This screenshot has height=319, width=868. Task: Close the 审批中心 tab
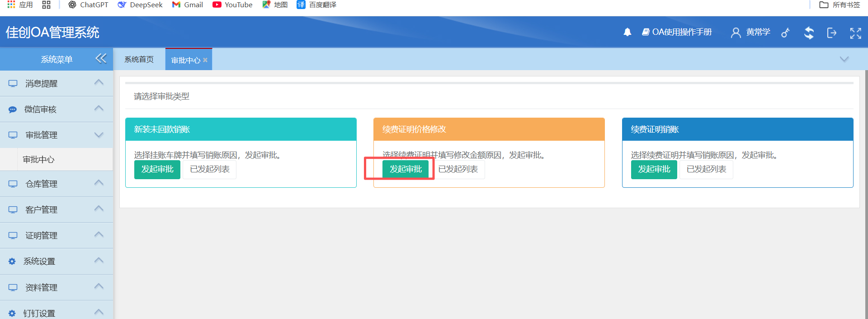pos(205,60)
